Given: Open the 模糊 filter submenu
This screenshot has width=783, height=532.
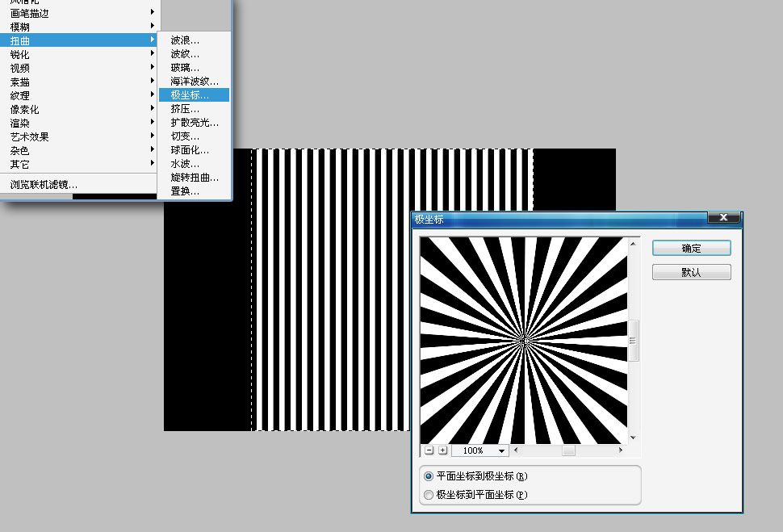Looking at the screenshot, I should coord(79,27).
